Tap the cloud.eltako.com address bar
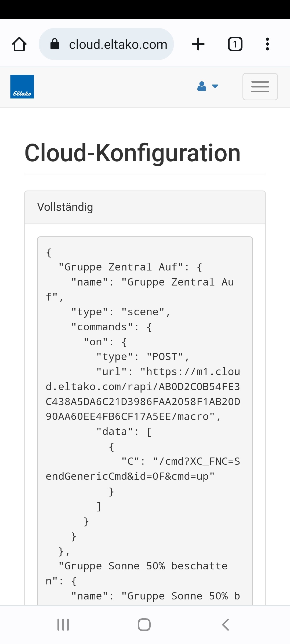Image resolution: width=290 pixels, height=644 pixels. [x=118, y=44]
